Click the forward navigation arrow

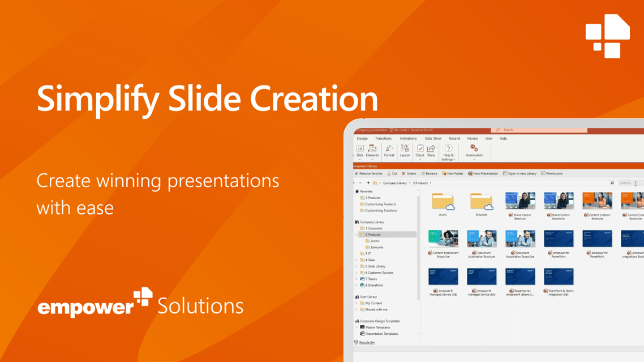point(360,183)
